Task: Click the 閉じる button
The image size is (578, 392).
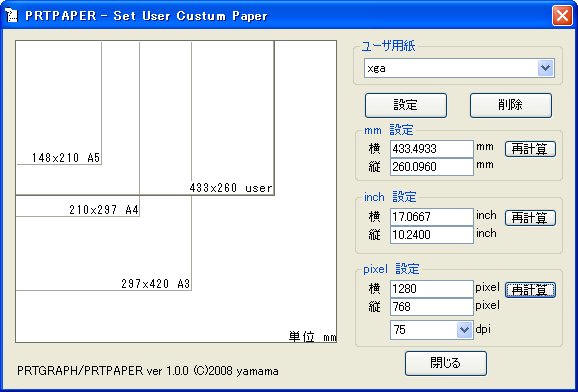Action: (446, 363)
